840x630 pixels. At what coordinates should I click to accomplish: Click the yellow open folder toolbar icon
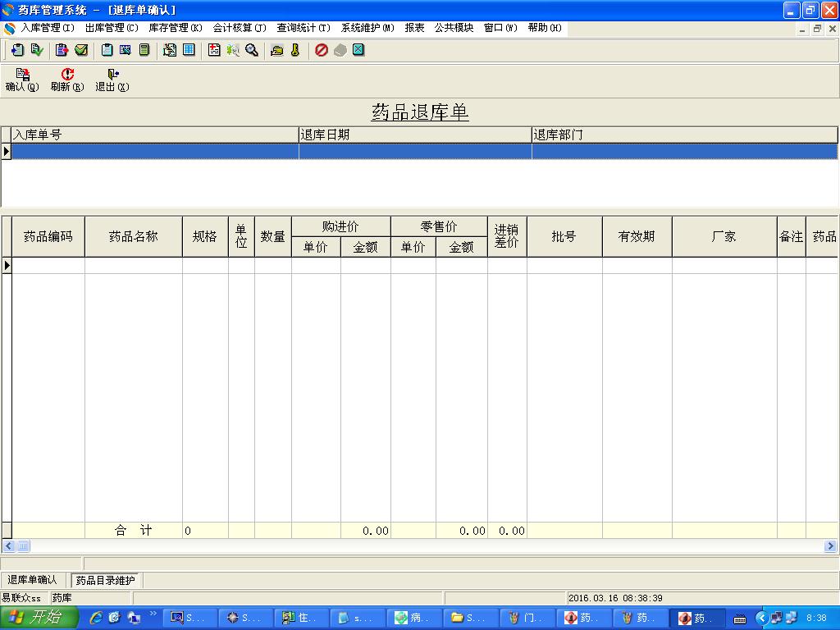(x=277, y=50)
